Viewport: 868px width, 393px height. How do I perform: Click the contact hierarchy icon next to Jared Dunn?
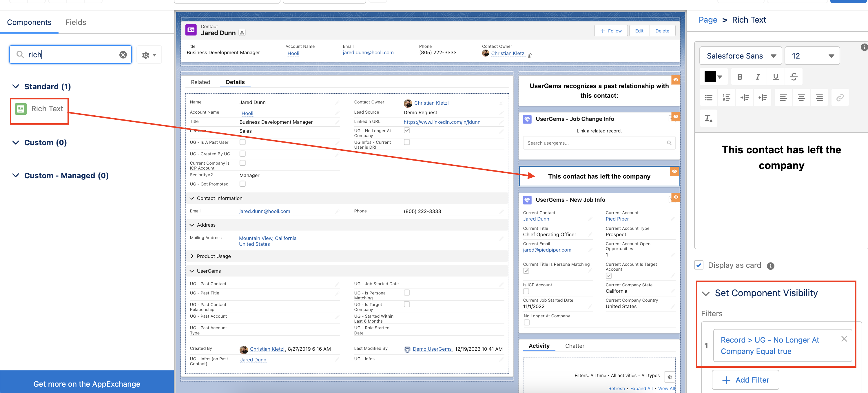pyautogui.click(x=242, y=33)
